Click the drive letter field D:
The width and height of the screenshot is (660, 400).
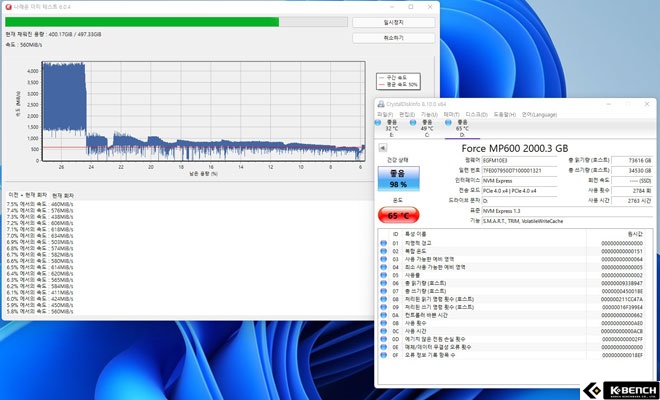point(519,201)
